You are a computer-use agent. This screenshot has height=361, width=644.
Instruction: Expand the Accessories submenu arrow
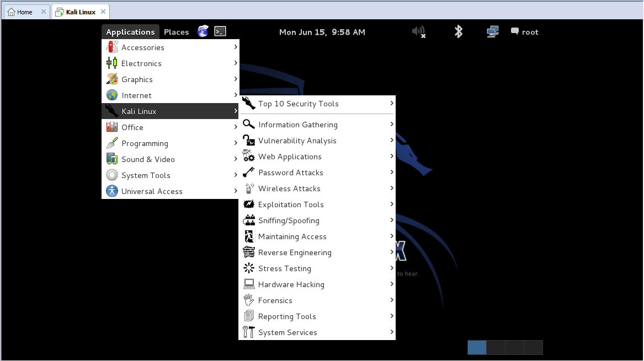coord(235,47)
